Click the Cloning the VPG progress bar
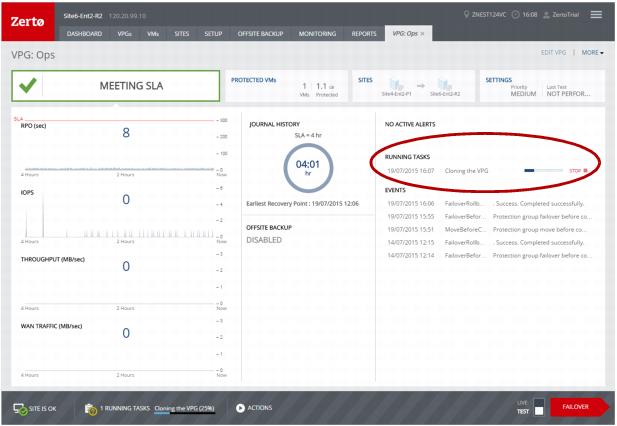 [x=543, y=171]
